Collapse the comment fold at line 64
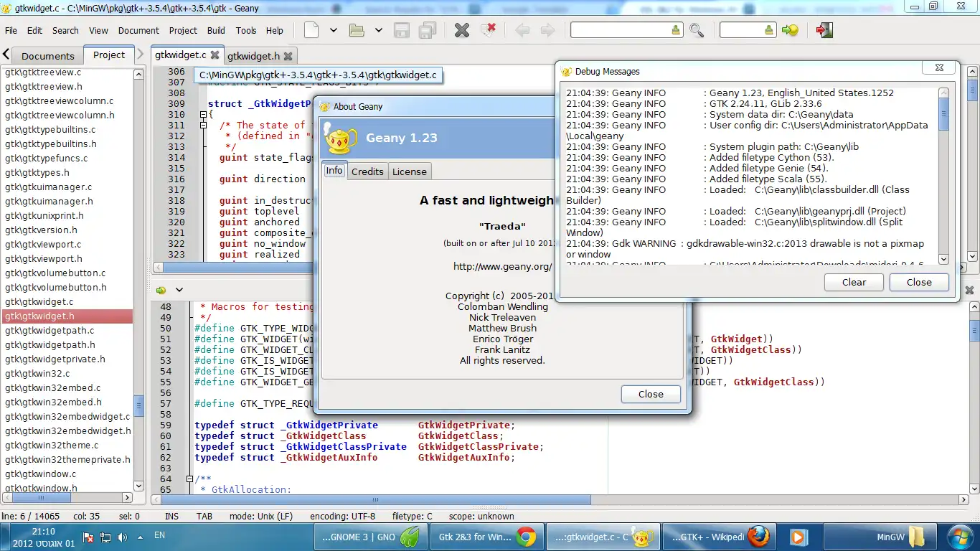 (x=189, y=479)
